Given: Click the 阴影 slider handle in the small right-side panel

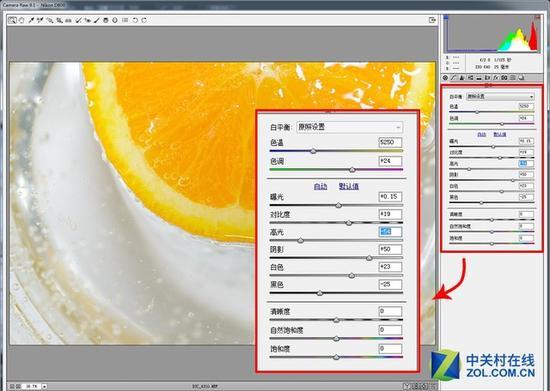Looking at the screenshot, I should [513, 180].
